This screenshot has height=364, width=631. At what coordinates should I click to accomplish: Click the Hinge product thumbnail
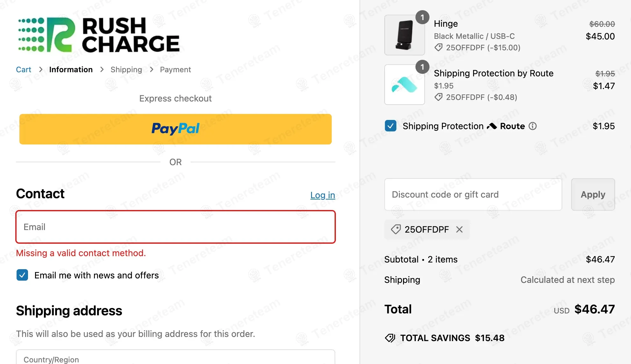404,35
